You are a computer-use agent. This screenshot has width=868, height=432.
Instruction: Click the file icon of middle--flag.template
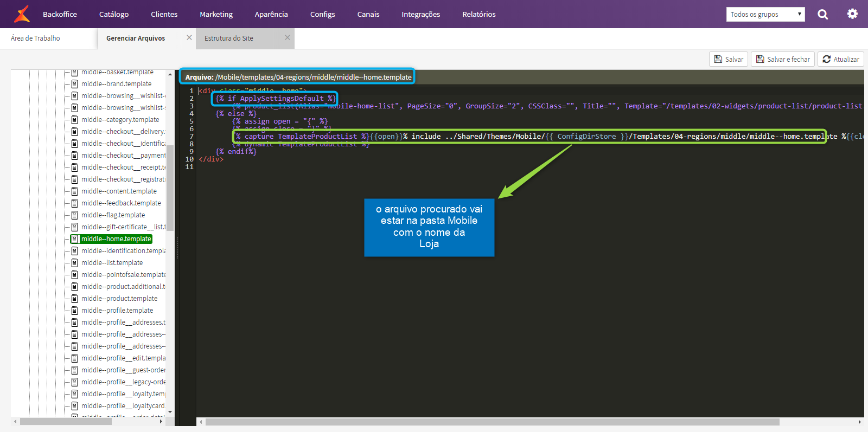pos(75,215)
